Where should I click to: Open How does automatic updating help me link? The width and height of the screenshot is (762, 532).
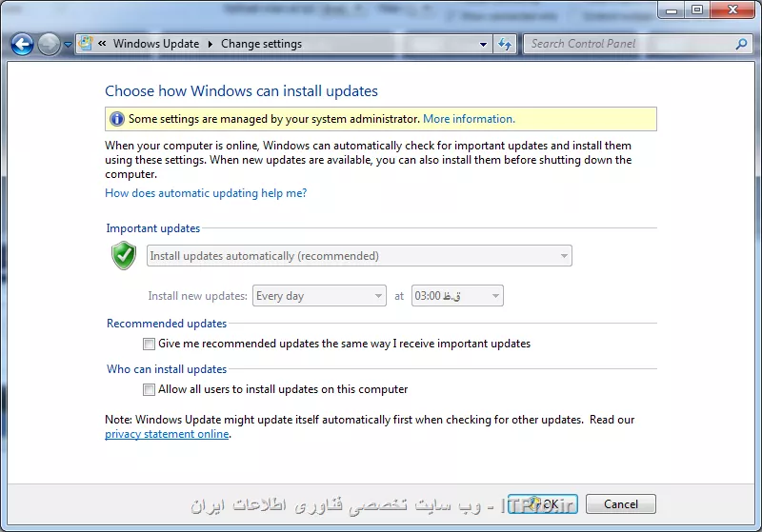206,193
